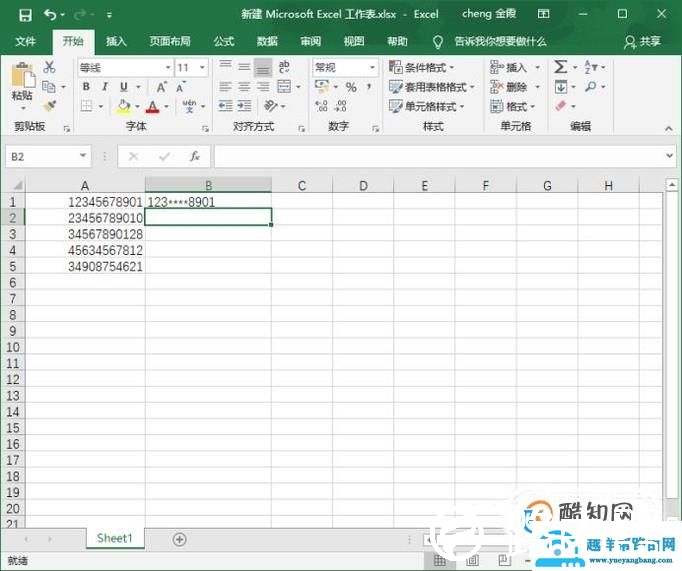Add a new sheet with plus icon
Screen dimensions: 682x571
(x=180, y=539)
